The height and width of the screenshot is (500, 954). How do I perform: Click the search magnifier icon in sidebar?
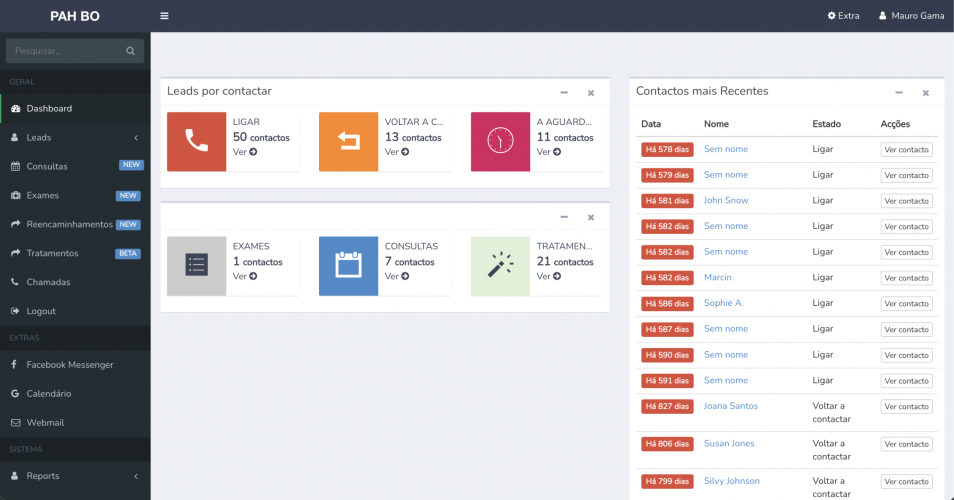tap(130, 51)
